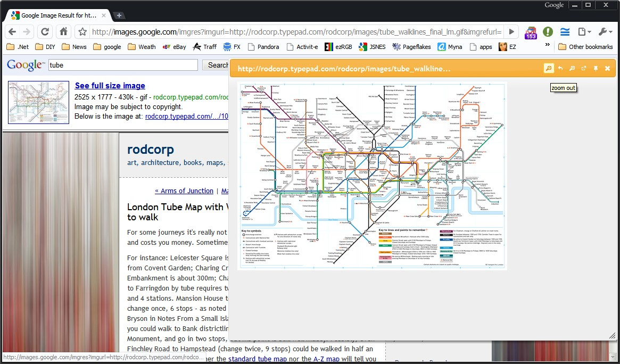Click the enlarged tube map image in preview

click(371, 176)
